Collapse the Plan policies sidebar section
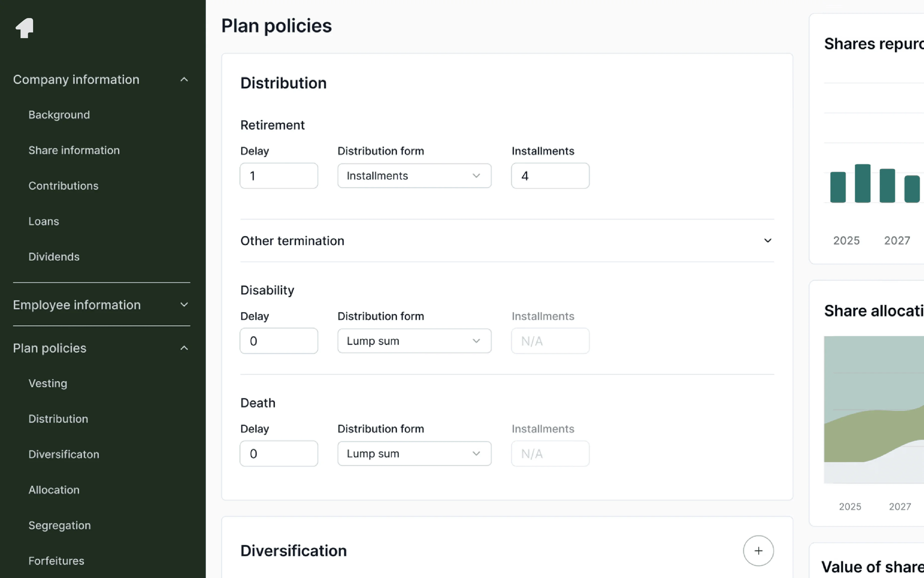Viewport: 924px width, 578px height. click(x=184, y=348)
